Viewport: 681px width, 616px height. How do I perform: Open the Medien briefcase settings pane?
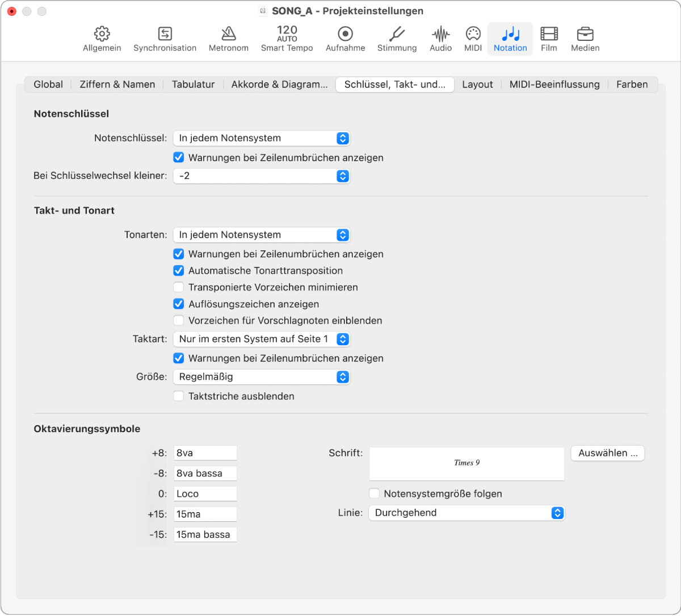click(585, 39)
